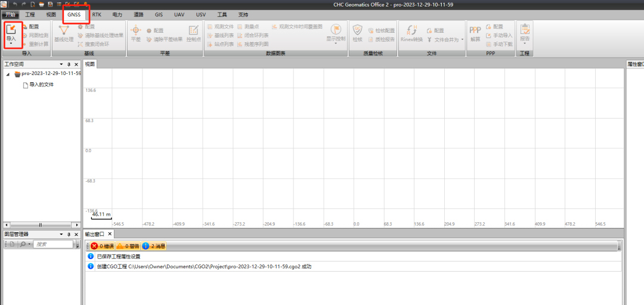
Task: Open 观测文件时间覆盖图
Action: click(x=297, y=27)
